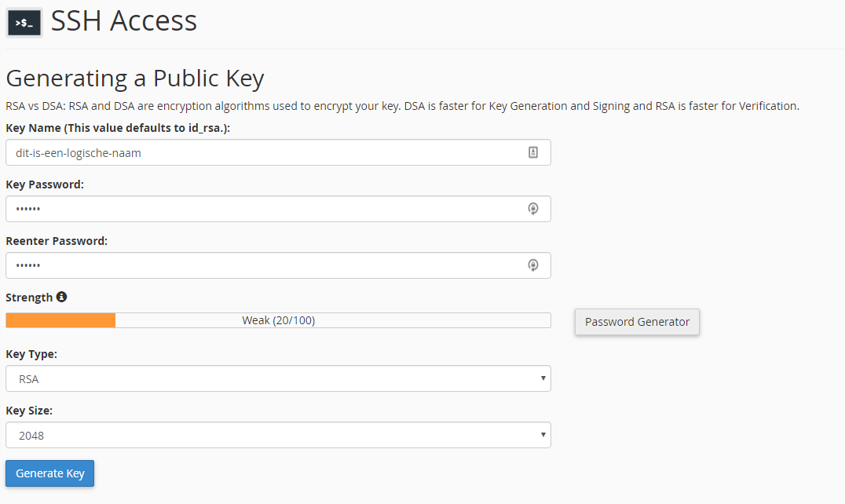Open the Key Type dropdown showing RSA

click(x=278, y=378)
